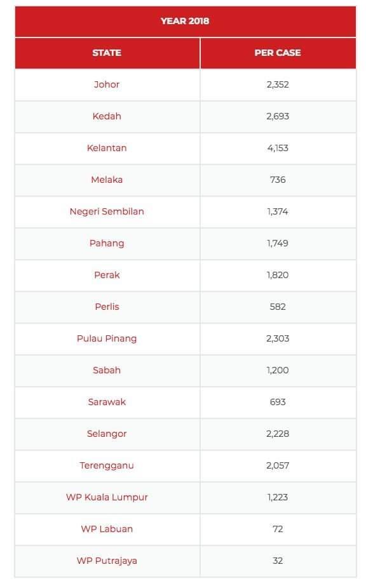Click Kelantan's case value 4,153
Image resolution: width=366 pixels, height=588 pixels.
pyautogui.click(x=278, y=148)
